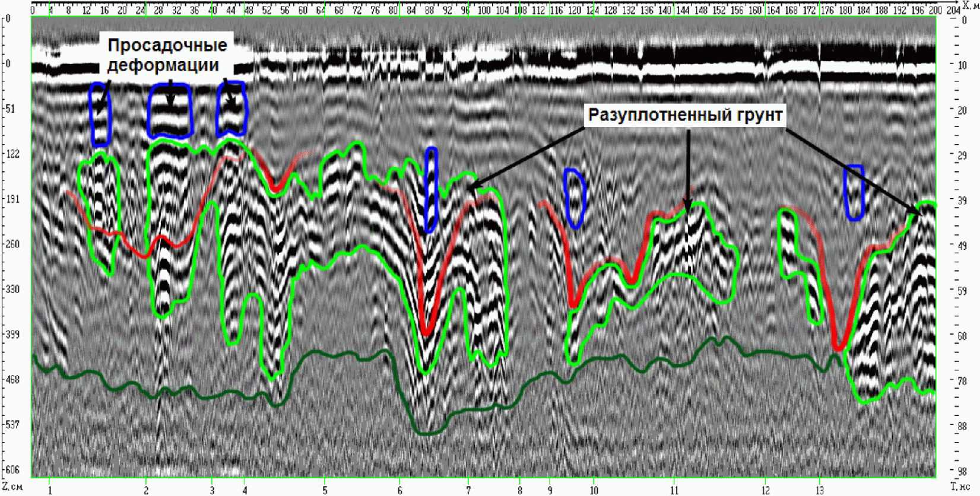This screenshot has width=980, height=496.
Task: Select the widest blue subsidence outline at top left
Action: [170, 110]
